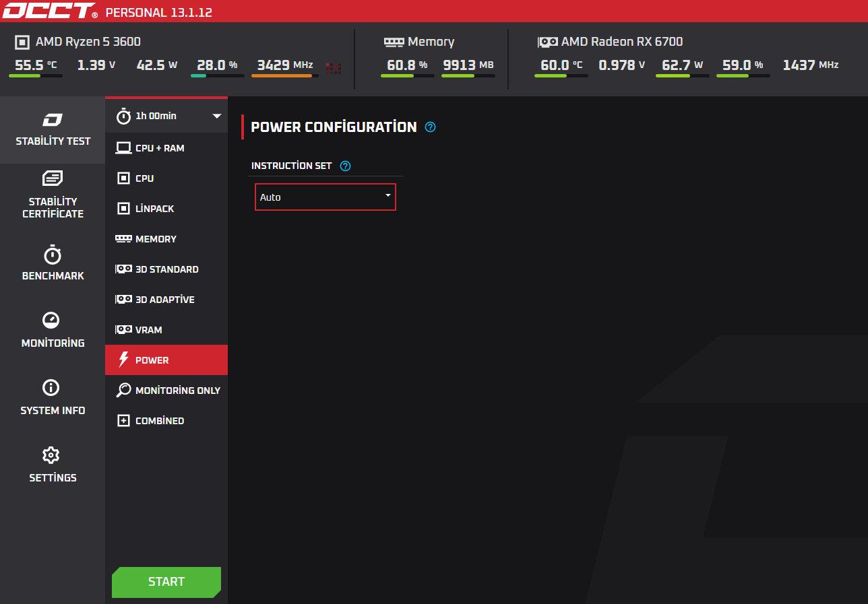Click the CPU power value 42.5 W

[x=157, y=65]
